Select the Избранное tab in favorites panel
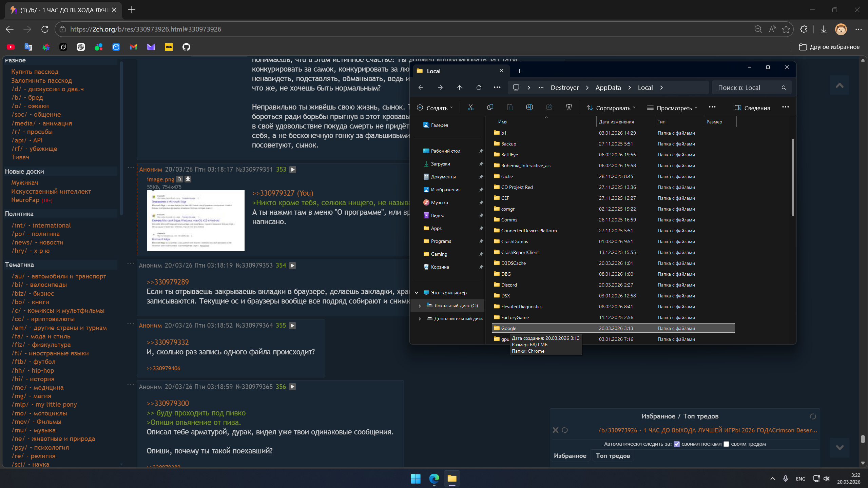The height and width of the screenshot is (488, 868). click(570, 456)
